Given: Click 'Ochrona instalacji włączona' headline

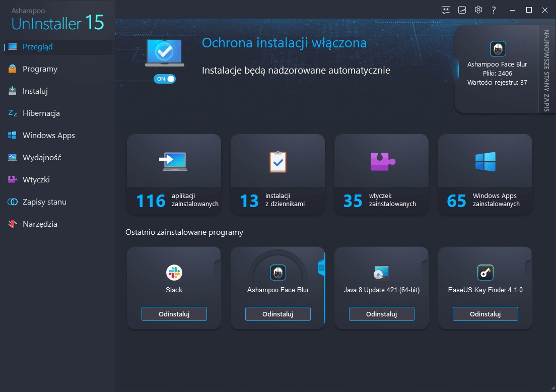Looking at the screenshot, I should coord(285,43).
